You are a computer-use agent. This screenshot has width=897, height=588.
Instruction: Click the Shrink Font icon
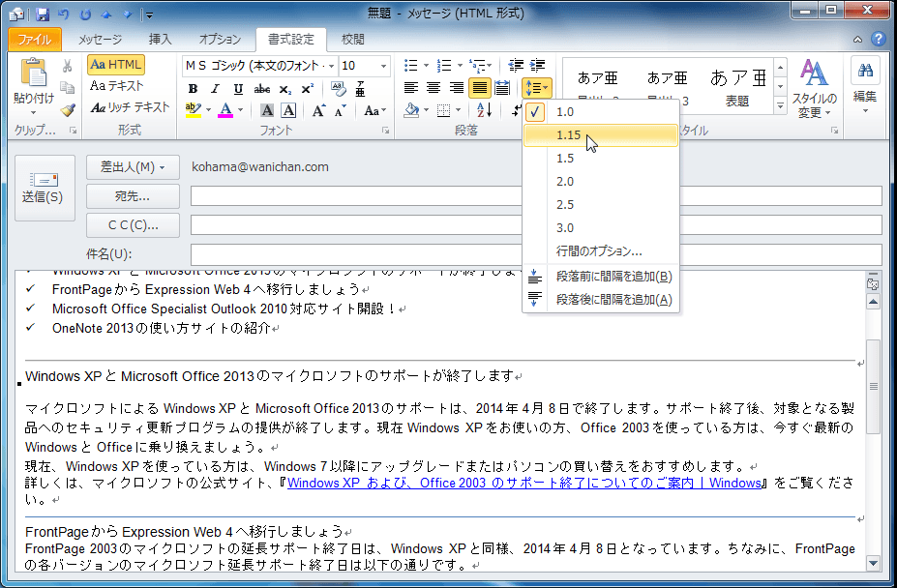341,110
